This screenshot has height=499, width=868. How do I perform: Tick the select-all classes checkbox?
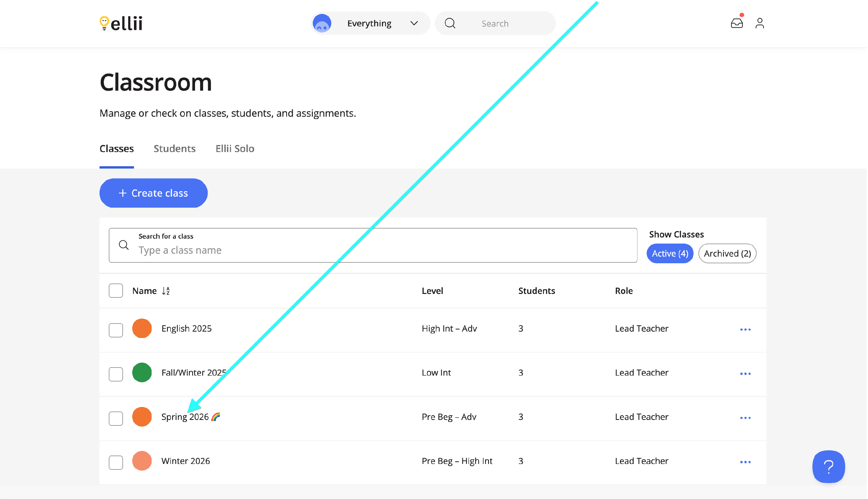point(116,291)
